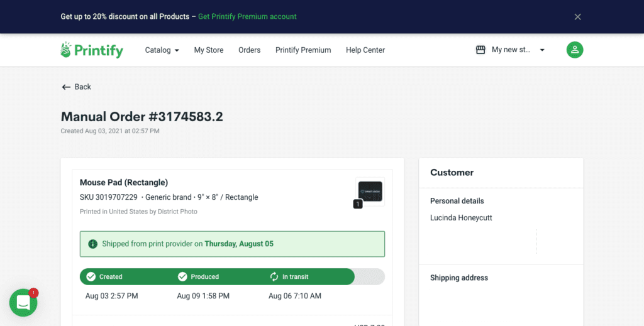Click the Thursday, August 05 ship date

tap(239, 244)
